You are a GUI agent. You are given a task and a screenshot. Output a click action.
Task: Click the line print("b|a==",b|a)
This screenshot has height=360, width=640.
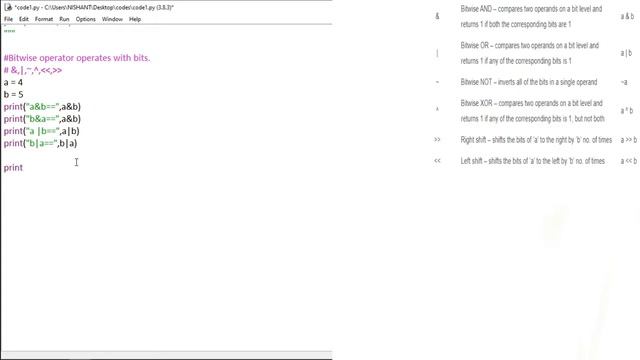pyautogui.click(x=40, y=144)
